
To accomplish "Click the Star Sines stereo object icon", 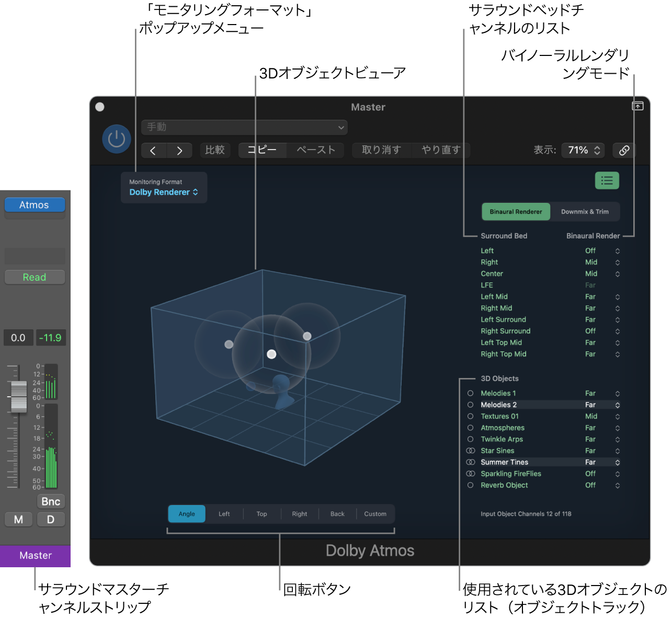I will [470, 451].
